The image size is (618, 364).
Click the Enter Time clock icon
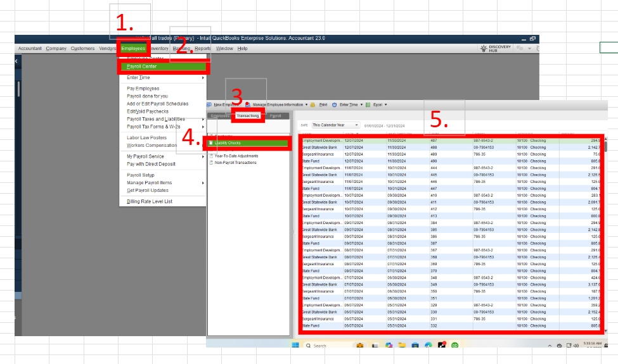(334, 104)
